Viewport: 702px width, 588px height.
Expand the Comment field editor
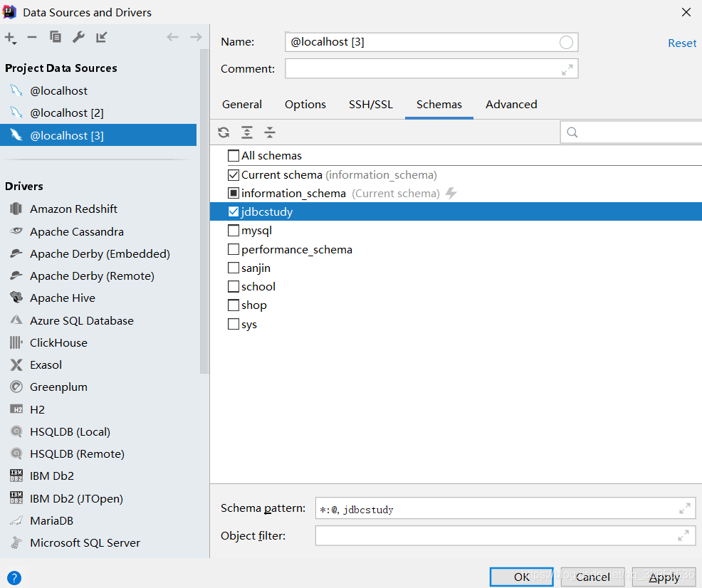(567, 69)
